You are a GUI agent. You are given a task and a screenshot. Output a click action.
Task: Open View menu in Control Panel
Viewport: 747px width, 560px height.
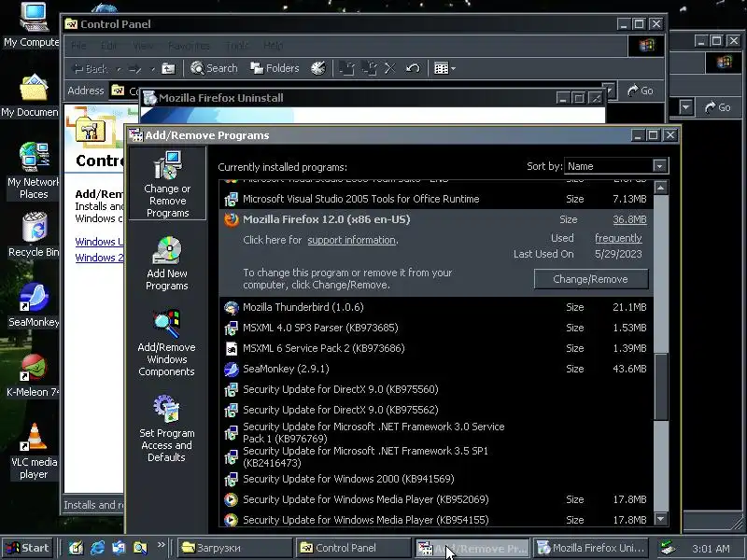coord(143,46)
